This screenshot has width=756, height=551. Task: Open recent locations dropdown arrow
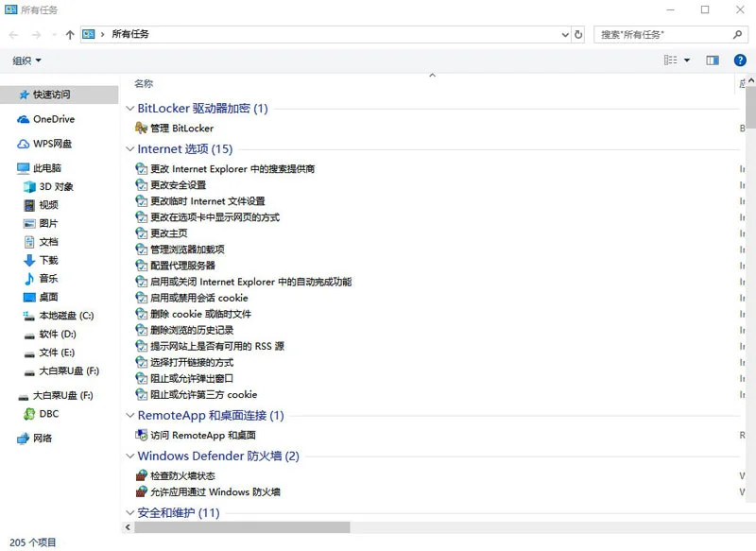tap(54, 34)
